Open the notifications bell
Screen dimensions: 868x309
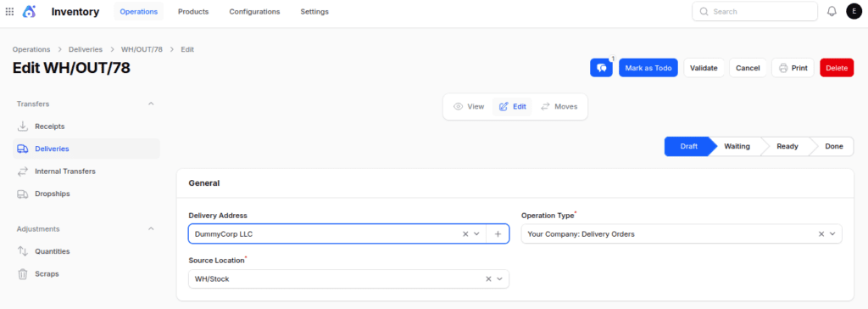click(832, 11)
